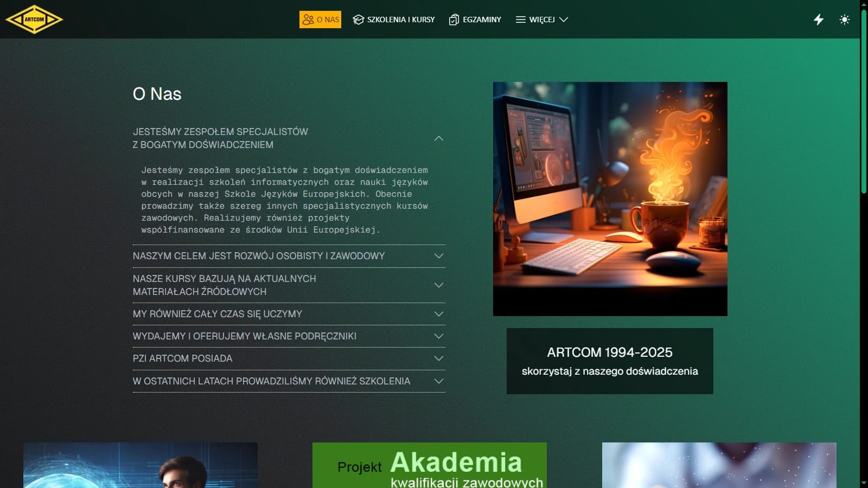The height and width of the screenshot is (488, 868).
Task: Click the sun icon to switch theme
Action: pyautogui.click(x=845, y=20)
